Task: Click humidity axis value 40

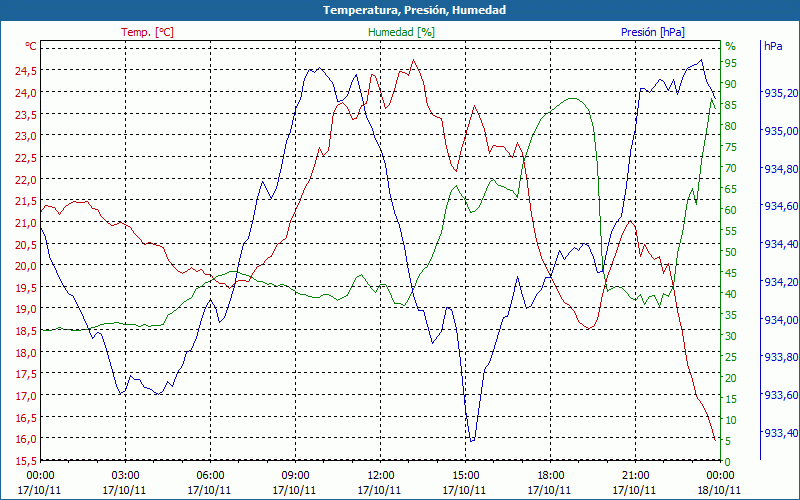Action: pos(731,294)
